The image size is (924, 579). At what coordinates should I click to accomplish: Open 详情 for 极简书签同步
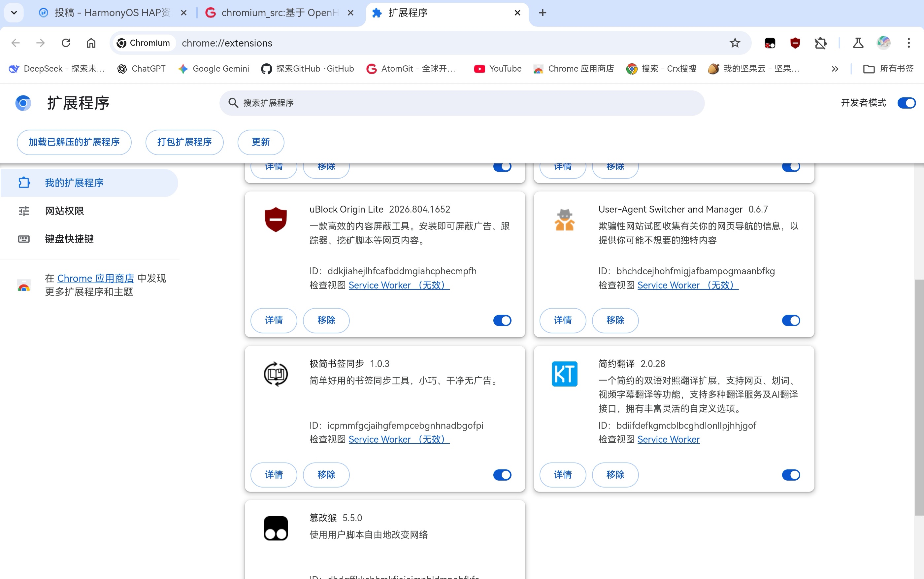coord(274,475)
